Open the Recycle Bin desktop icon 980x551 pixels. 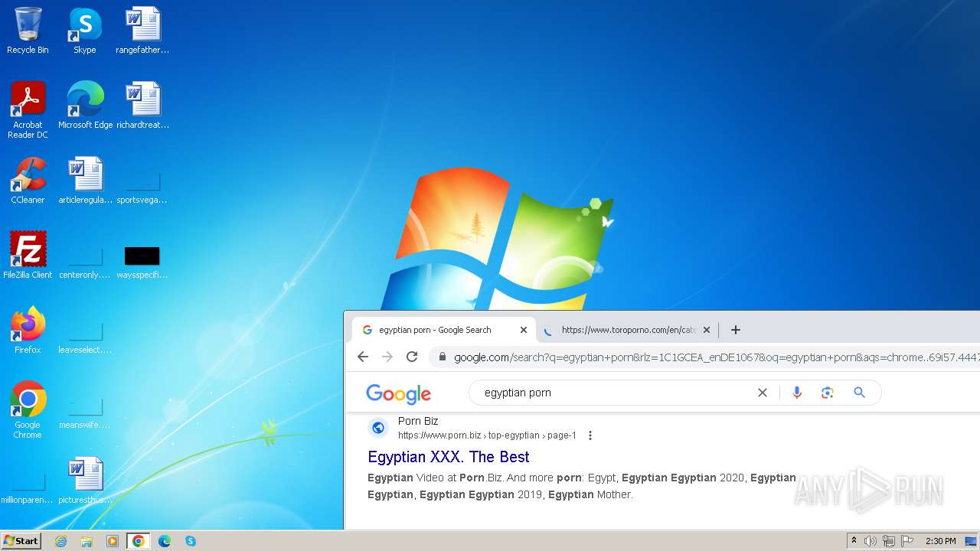point(28,31)
